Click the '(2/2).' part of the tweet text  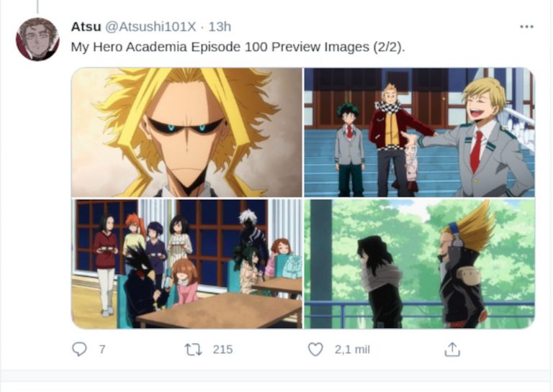coord(390,47)
